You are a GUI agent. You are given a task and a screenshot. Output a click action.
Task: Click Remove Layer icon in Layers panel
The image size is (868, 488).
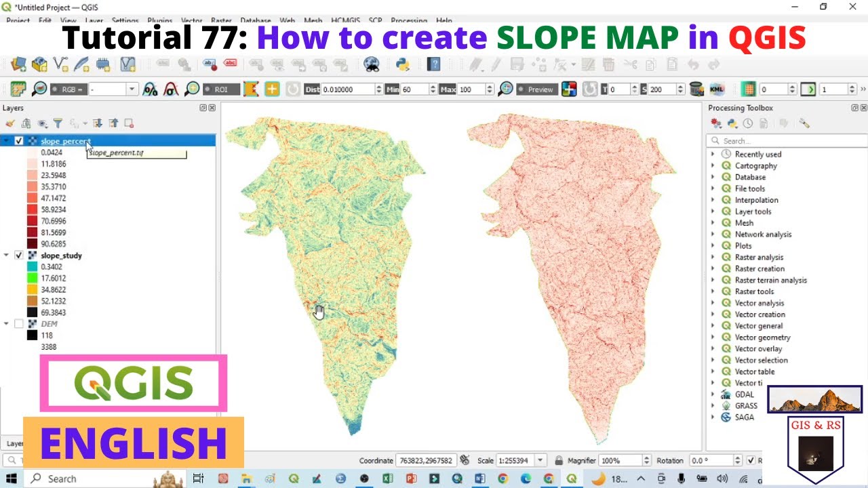pyautogui.click(x=129, y=123)
